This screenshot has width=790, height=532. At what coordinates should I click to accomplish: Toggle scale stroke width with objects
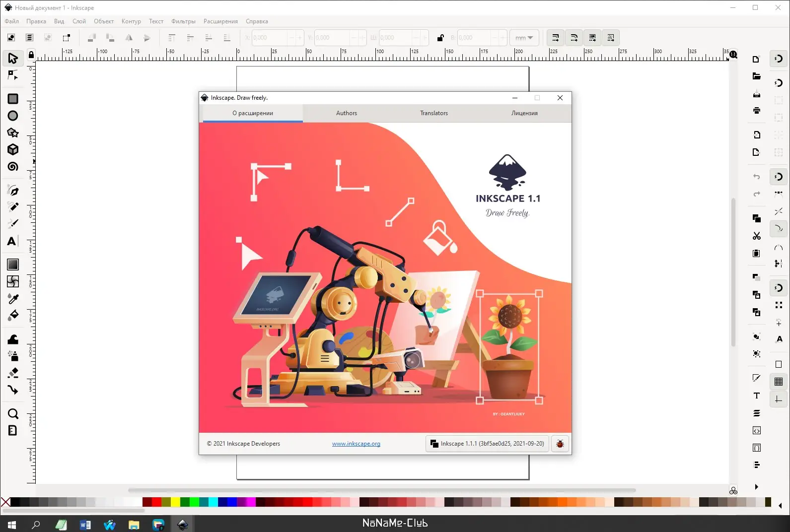point(555,38)
